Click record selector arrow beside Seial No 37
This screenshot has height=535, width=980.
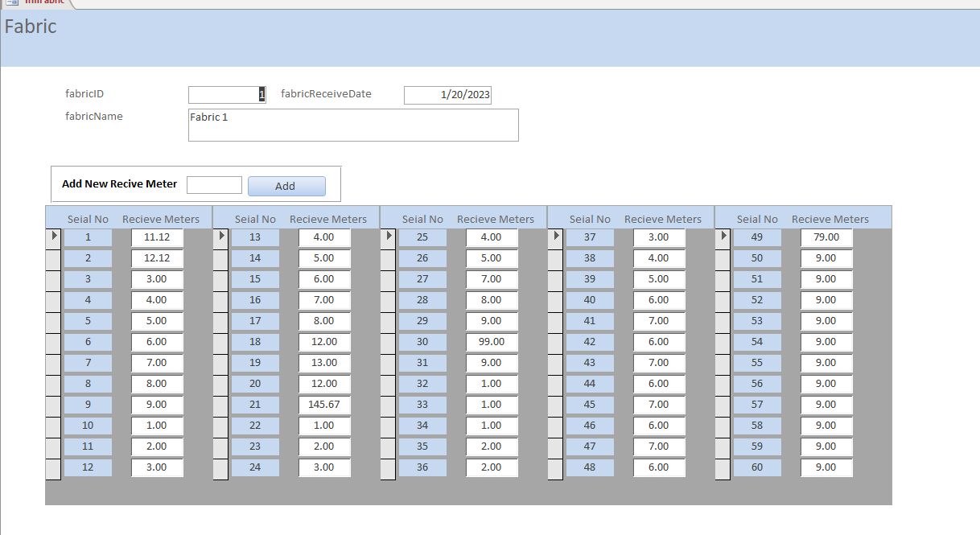click(x=555, y=237)
